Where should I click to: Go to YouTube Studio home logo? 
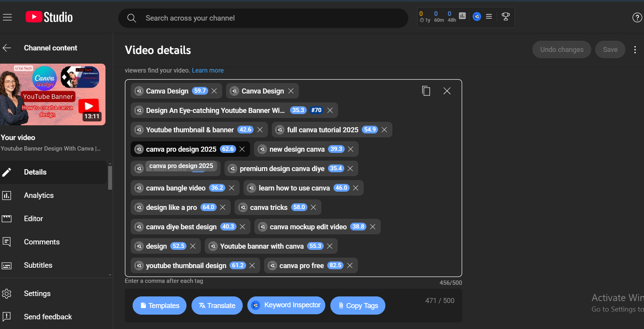tap(49, 17)
